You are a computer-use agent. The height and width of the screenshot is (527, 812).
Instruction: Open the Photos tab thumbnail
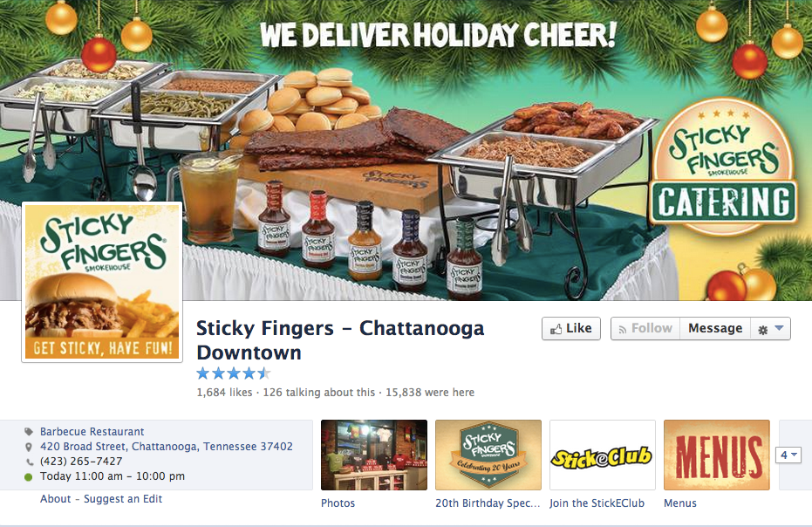coord(374,455)
